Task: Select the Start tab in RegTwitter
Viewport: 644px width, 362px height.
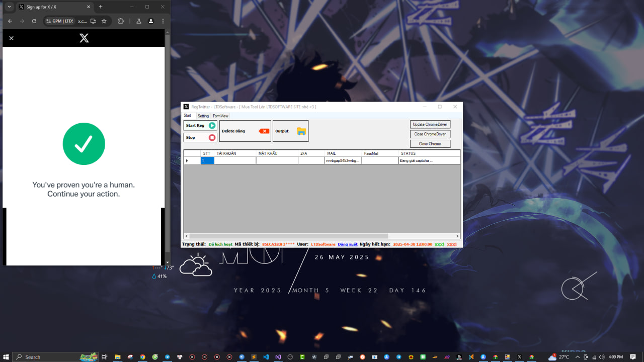Action: click(188, 116)
